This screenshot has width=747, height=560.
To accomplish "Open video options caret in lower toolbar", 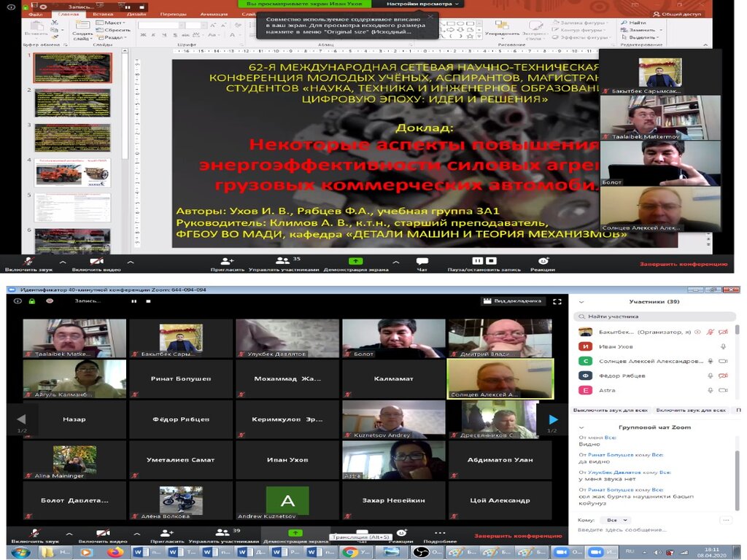I will [137, 534].
